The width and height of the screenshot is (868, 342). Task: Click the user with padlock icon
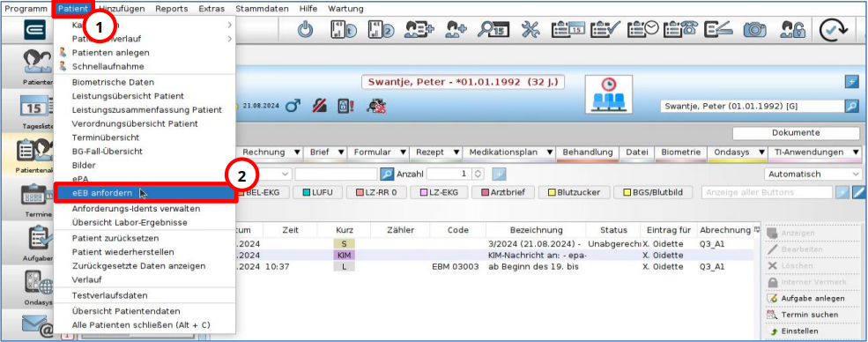(x=792, y=29)
